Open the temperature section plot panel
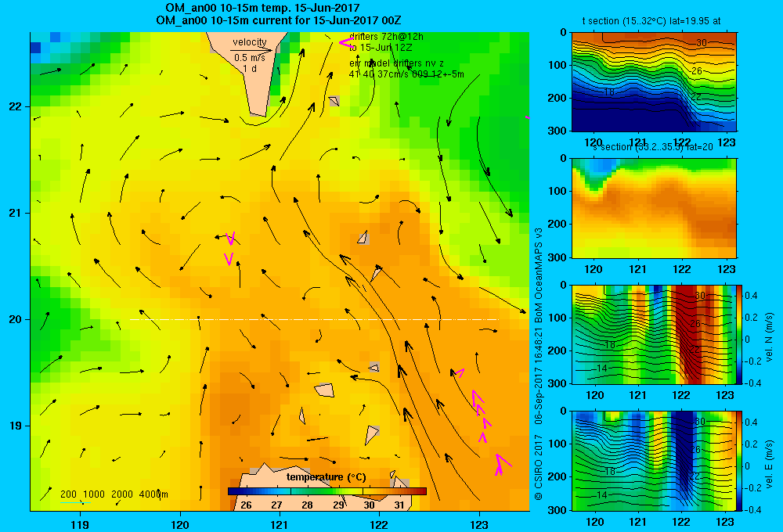783x532 pixels. 654,82
